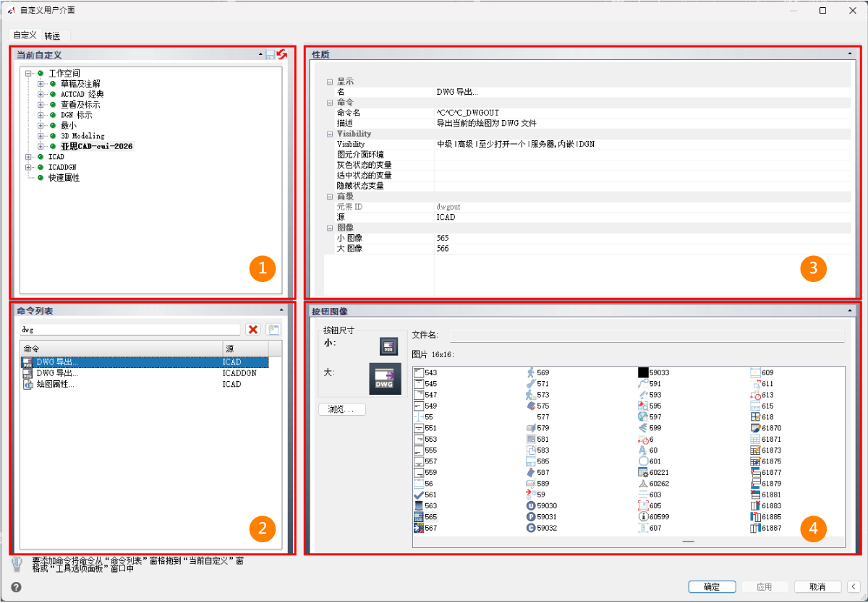868x603 pixels.
Task: Click the 文件名 input field
Action: (647, 335)
